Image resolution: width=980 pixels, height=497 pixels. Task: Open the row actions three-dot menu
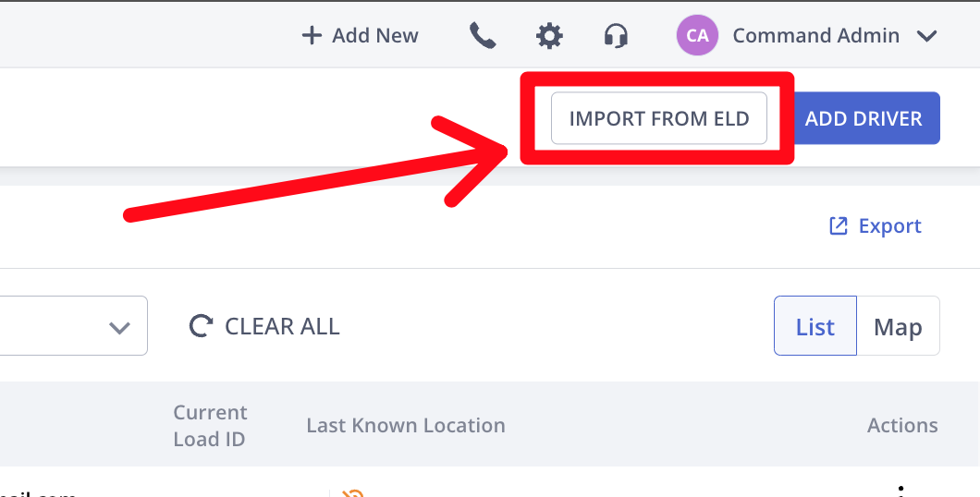pos(900,491)
